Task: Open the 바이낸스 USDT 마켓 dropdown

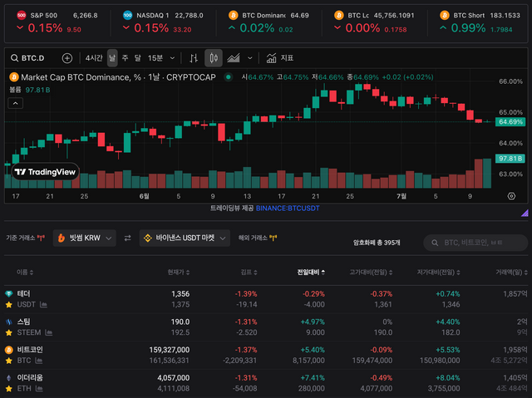Action: (x=185, y=238)
